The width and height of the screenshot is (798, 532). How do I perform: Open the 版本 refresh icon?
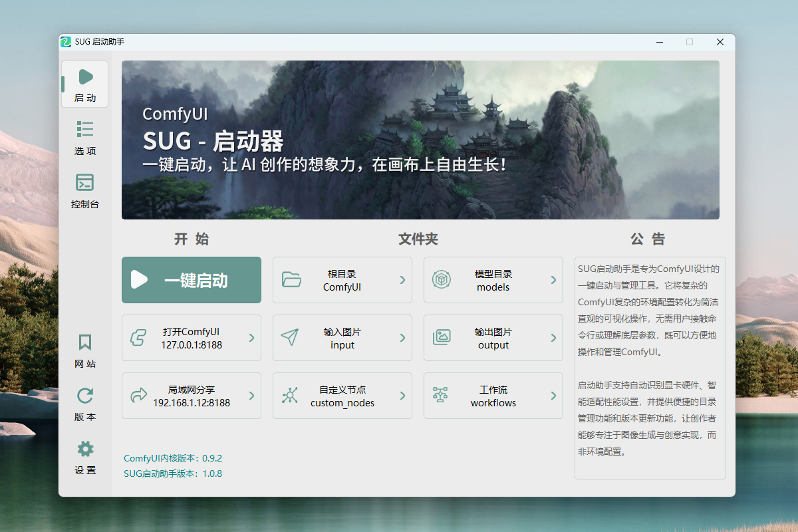coord(85,396)
